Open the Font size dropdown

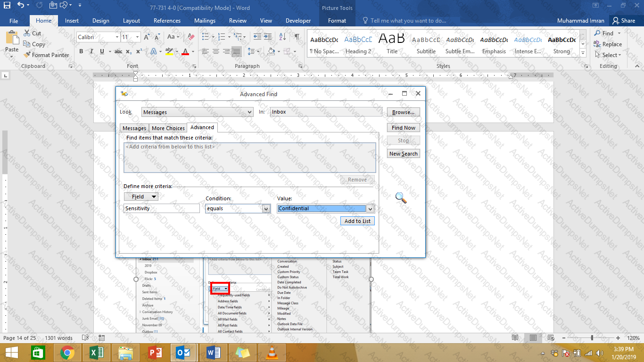(137, 37)
